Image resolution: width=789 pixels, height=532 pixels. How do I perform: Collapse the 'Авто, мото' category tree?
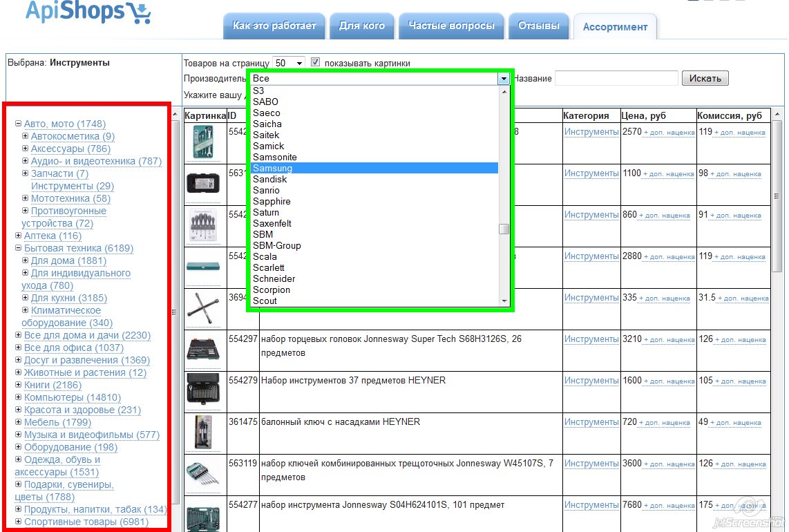point(19,124)
